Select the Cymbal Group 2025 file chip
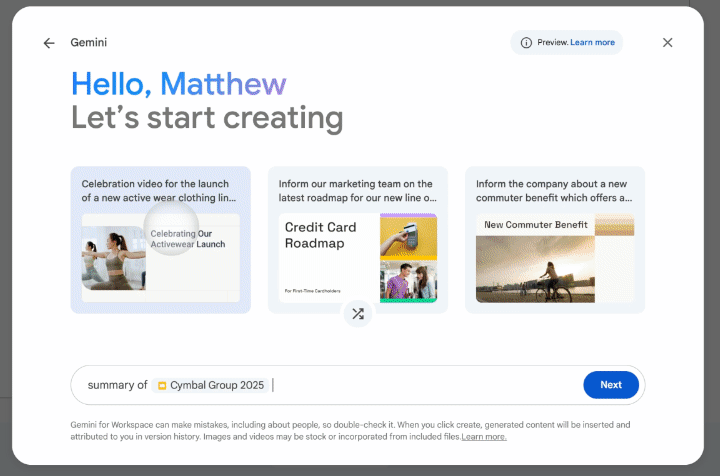Image resolution: width=720 pixels, height=476 pixels. [209, 385]
